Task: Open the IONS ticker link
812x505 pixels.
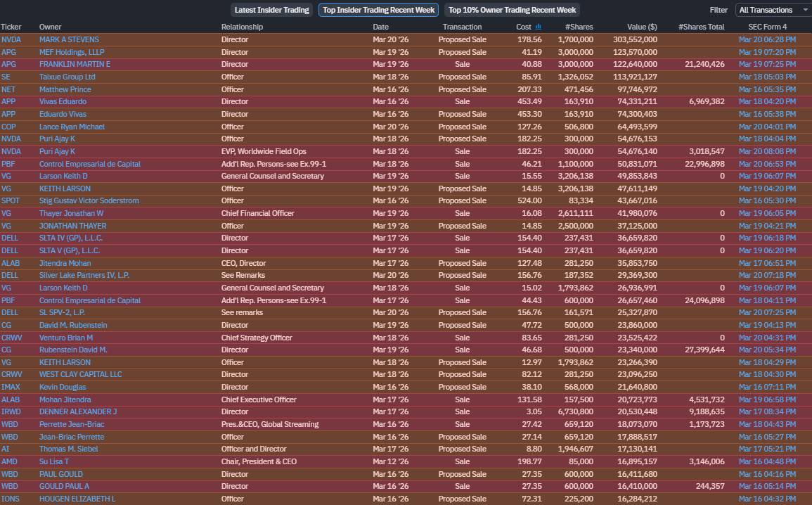Action: point(11,499)
